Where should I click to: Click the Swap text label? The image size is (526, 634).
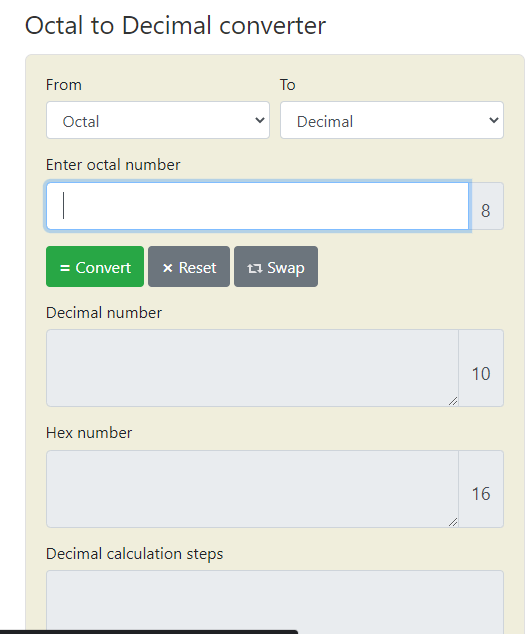point(286,268)
